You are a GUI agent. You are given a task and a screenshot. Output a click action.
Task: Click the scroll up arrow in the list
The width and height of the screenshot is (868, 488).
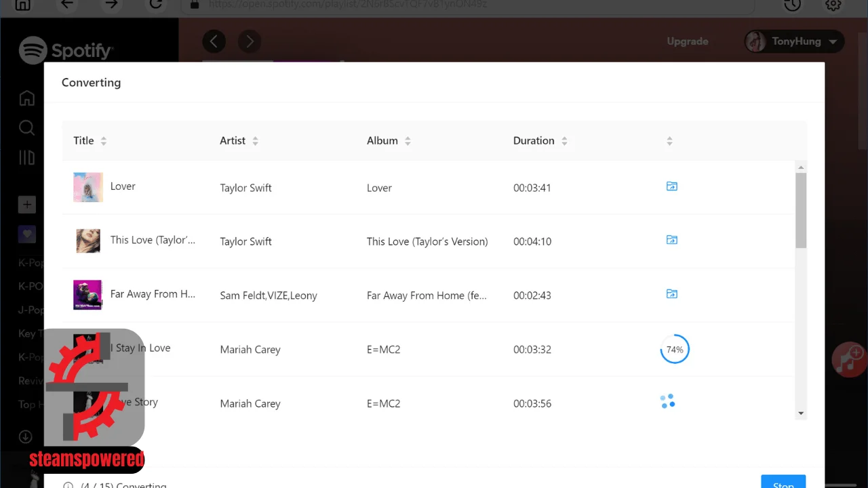point(801,167)
